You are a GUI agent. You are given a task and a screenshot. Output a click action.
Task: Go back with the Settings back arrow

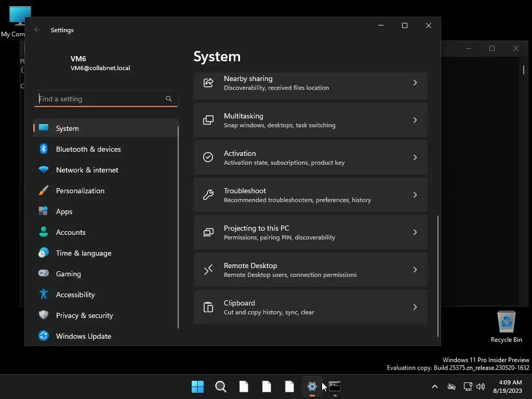37,30
